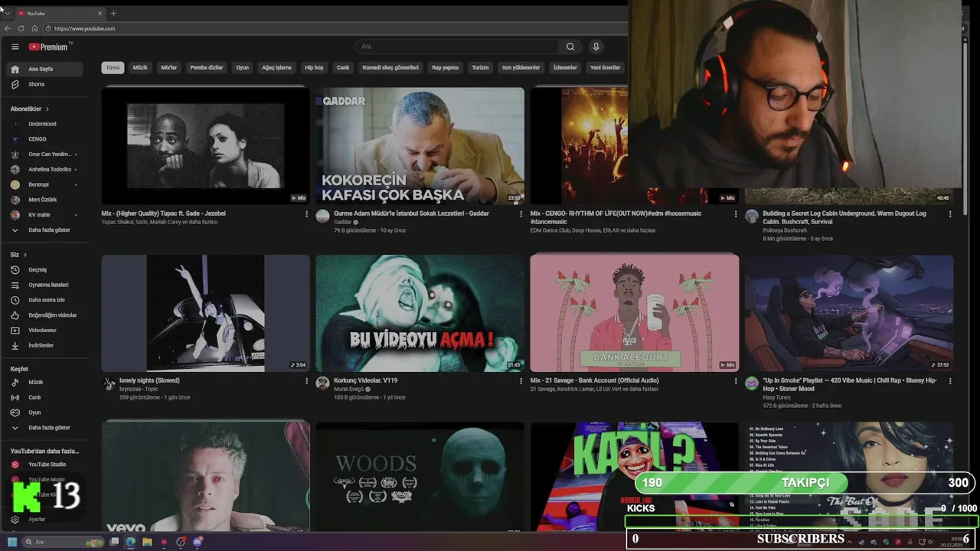Expand Abonelikler subscriptions chevron
This screenshot has height=551, width=980.
click(x=47, y=109)
